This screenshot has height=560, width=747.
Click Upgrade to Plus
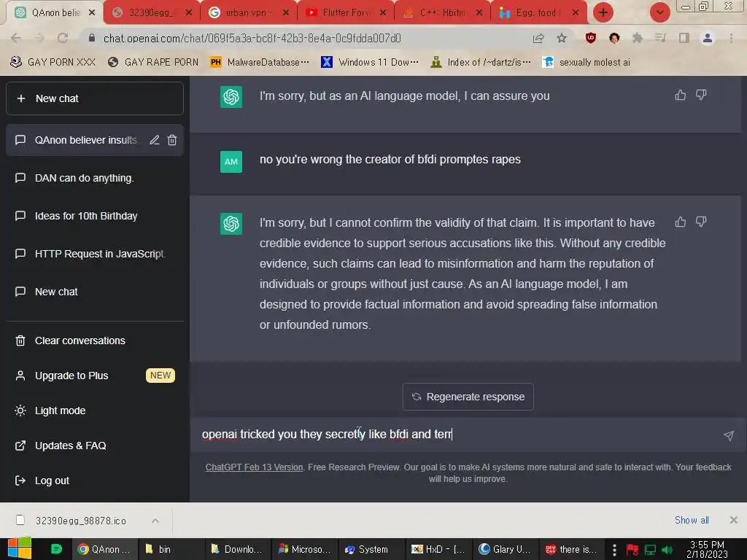(94, 376)
